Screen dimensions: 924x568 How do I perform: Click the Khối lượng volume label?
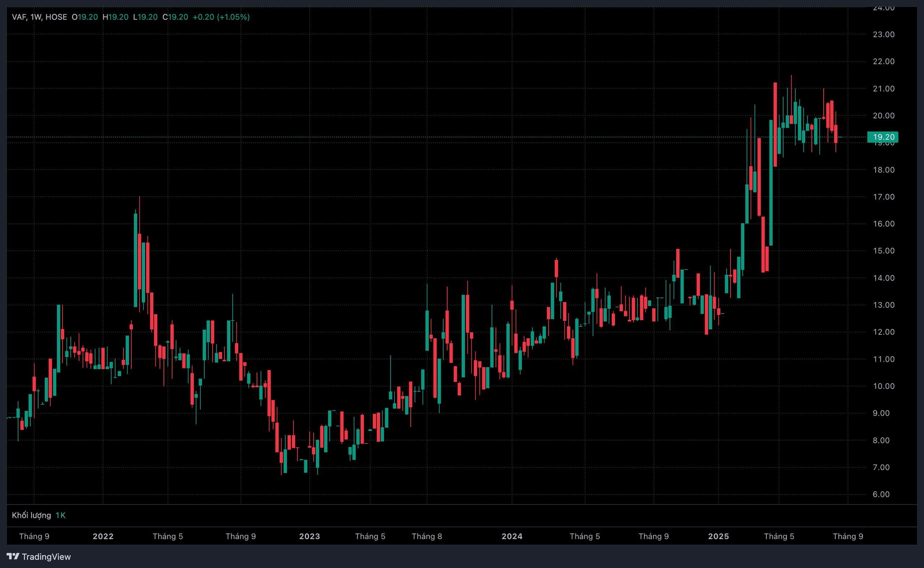coord(31,515)
